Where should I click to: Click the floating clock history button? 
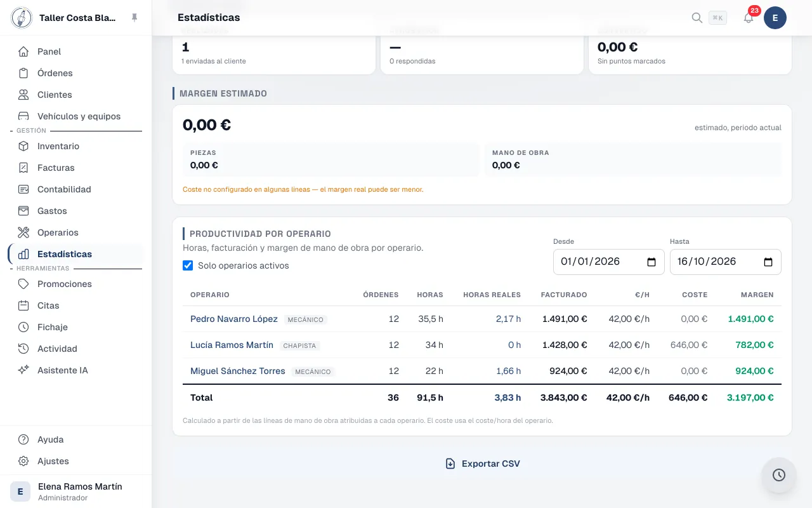click(x=779, y=475)
